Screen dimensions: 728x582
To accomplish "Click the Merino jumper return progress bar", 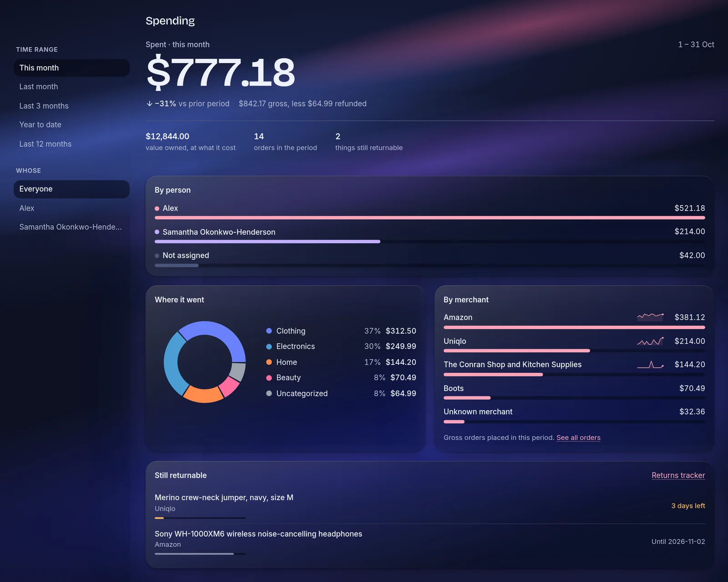I will 200,518.
